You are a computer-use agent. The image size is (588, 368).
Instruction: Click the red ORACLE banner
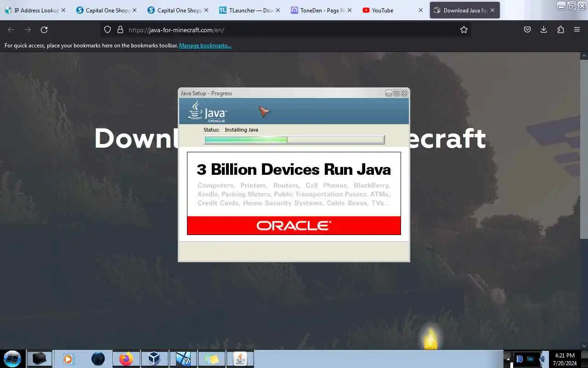pos(294,225)
